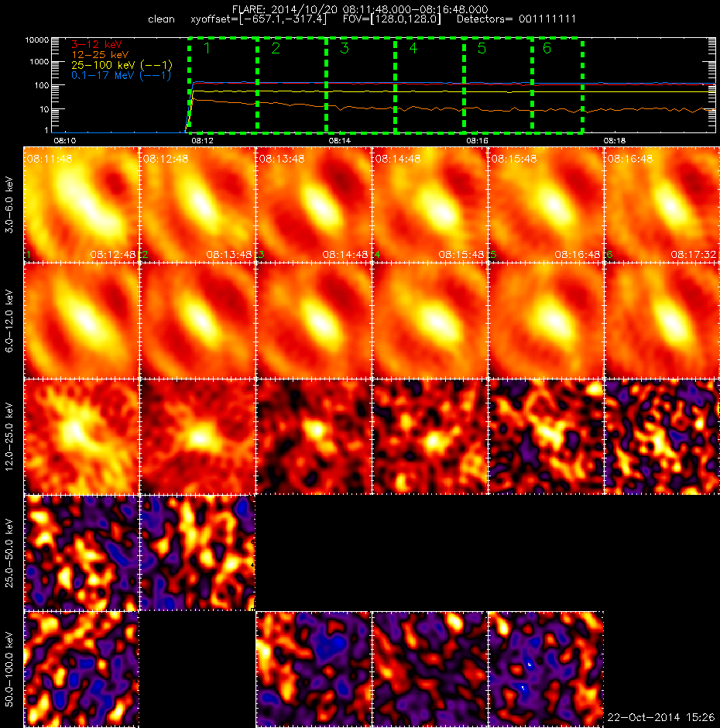
Task: Select the 6.0-12.0 keV row label
Action: [10, 321]
